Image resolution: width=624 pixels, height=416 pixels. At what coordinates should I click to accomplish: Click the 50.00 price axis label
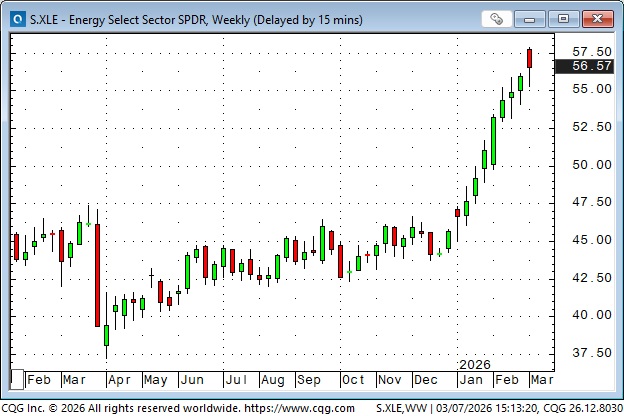pyautogui.click(x=591, y=164)
